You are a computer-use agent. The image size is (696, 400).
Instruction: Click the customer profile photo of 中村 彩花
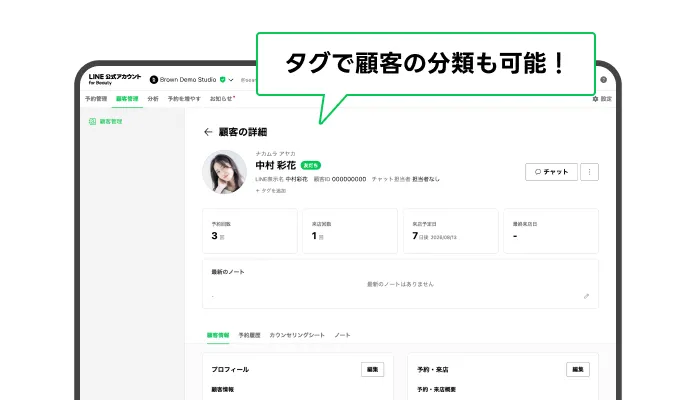click(x=225, y=172)
